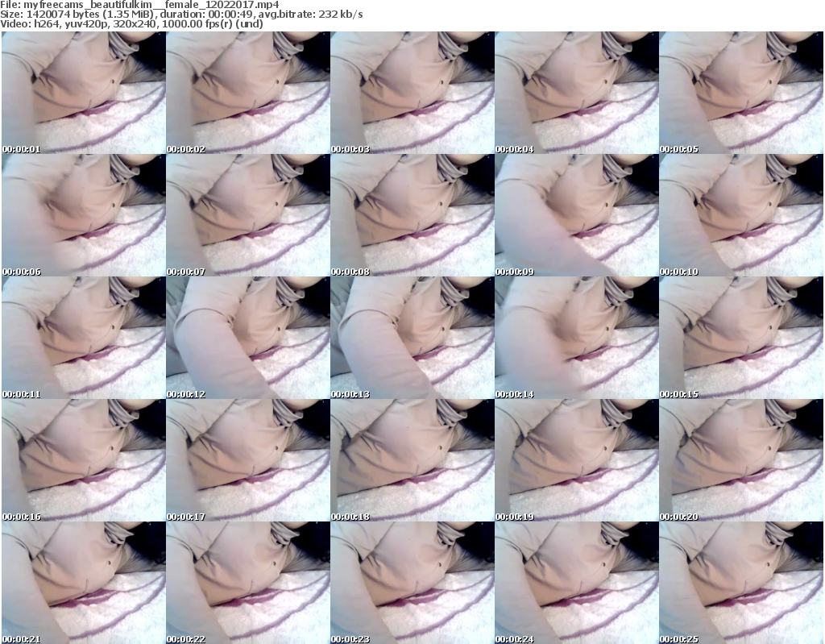Pick the preview frame labeled 00:00:18

(x=412, y=461)
